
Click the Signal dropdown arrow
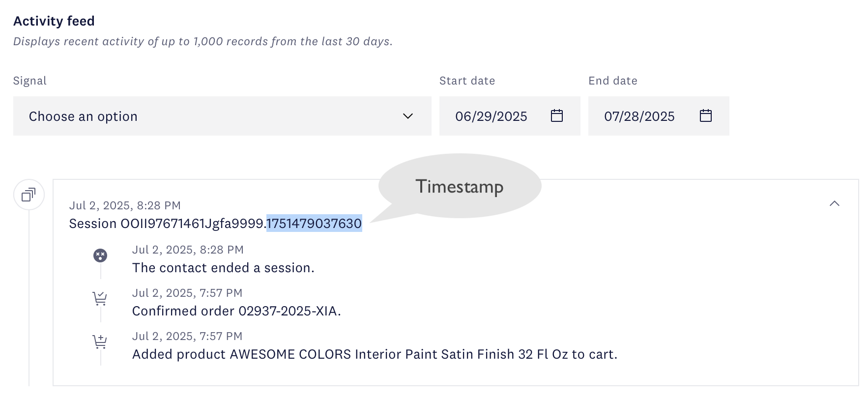(408, 116)
